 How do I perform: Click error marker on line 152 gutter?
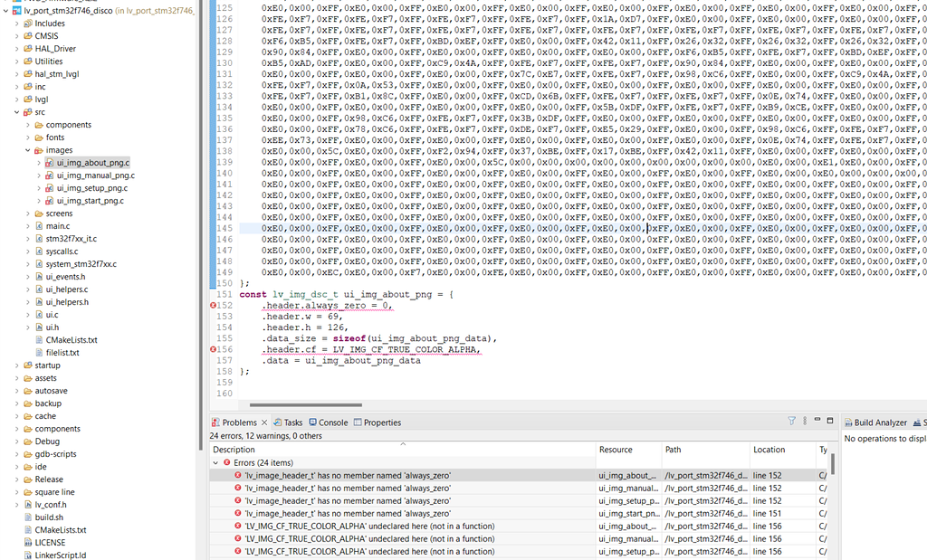213,306
